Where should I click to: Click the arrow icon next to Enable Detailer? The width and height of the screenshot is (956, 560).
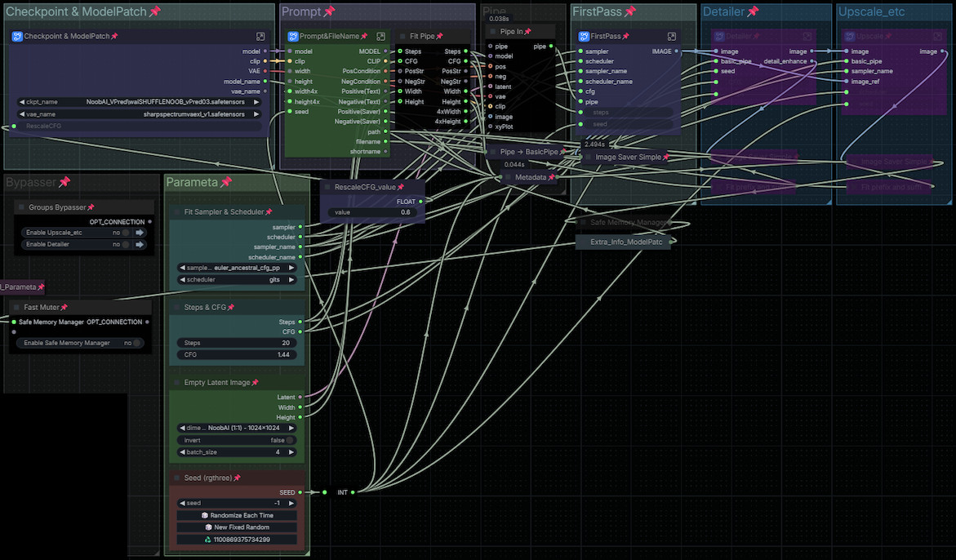[140, 244]
